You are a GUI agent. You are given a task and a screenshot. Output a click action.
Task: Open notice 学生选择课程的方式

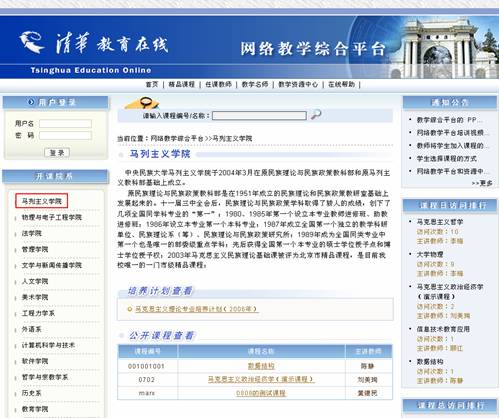447,158
